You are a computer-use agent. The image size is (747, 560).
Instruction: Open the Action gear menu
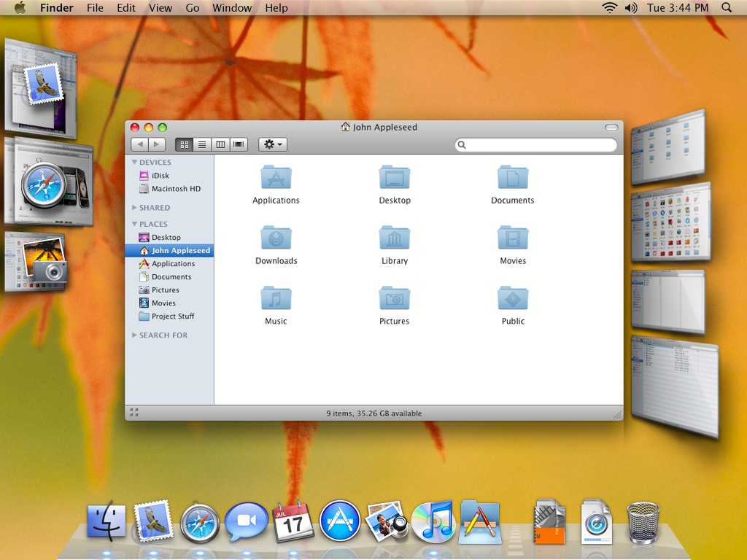pyautogui.click(x=271, y=144)
